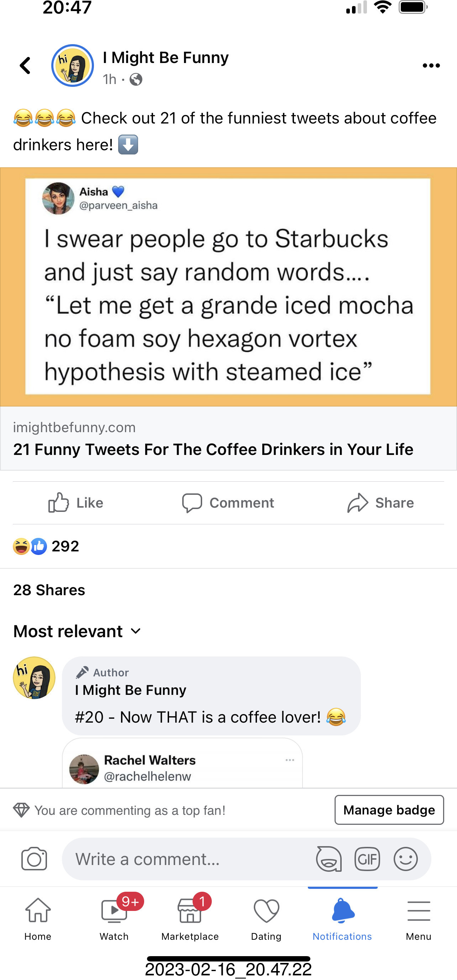Open options on Rachel Walters tweet card
The width and height of the screenshot is (457, 980).
(x=290, y=760)
